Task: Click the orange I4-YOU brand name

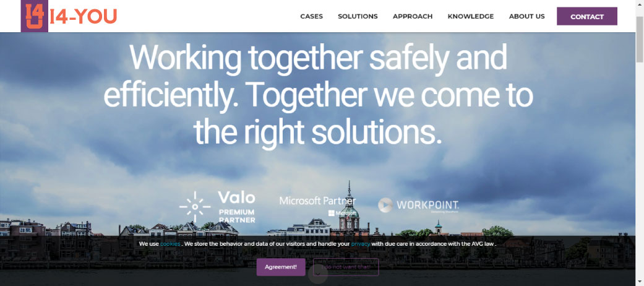Action: click(84, 17)
